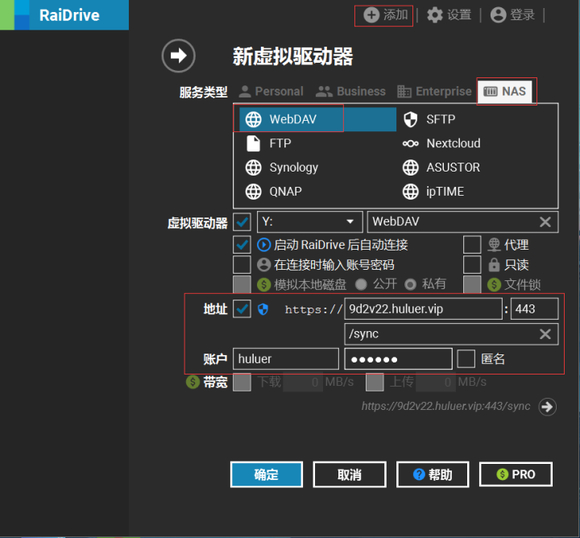Open settings via the gear icon

click(435, 15)
